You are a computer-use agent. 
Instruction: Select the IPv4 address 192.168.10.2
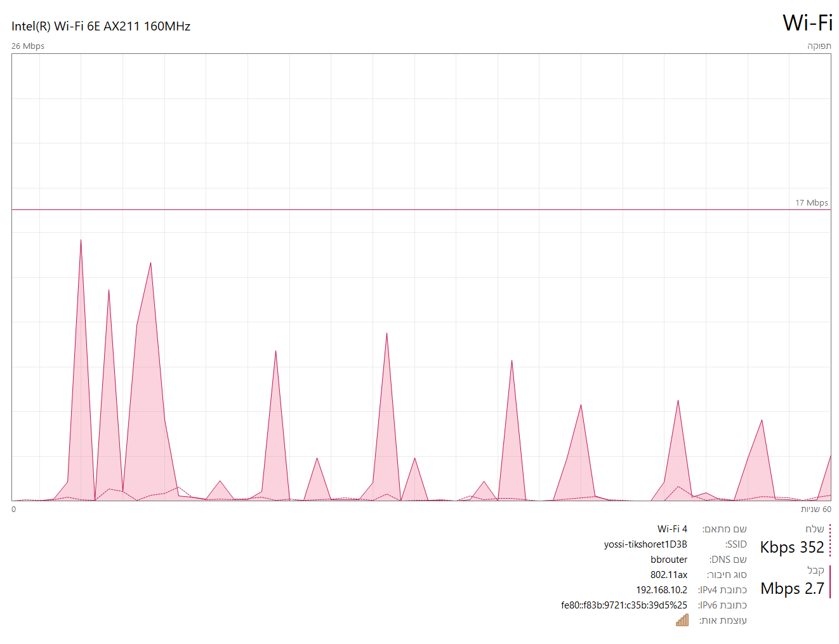(661, 590)
